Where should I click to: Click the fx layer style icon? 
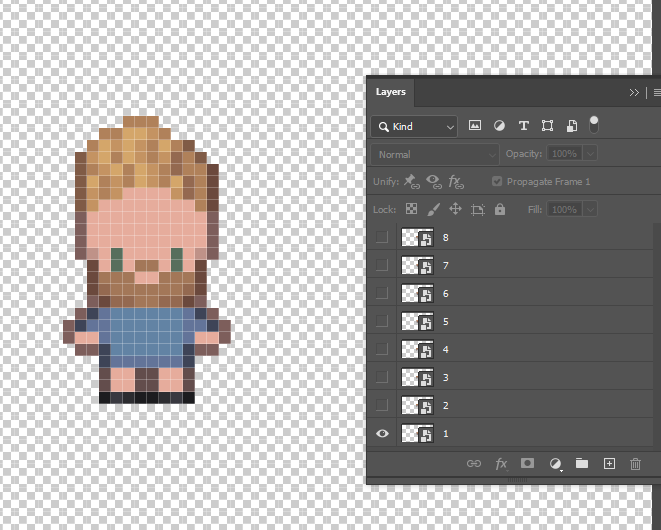[502, 464]
